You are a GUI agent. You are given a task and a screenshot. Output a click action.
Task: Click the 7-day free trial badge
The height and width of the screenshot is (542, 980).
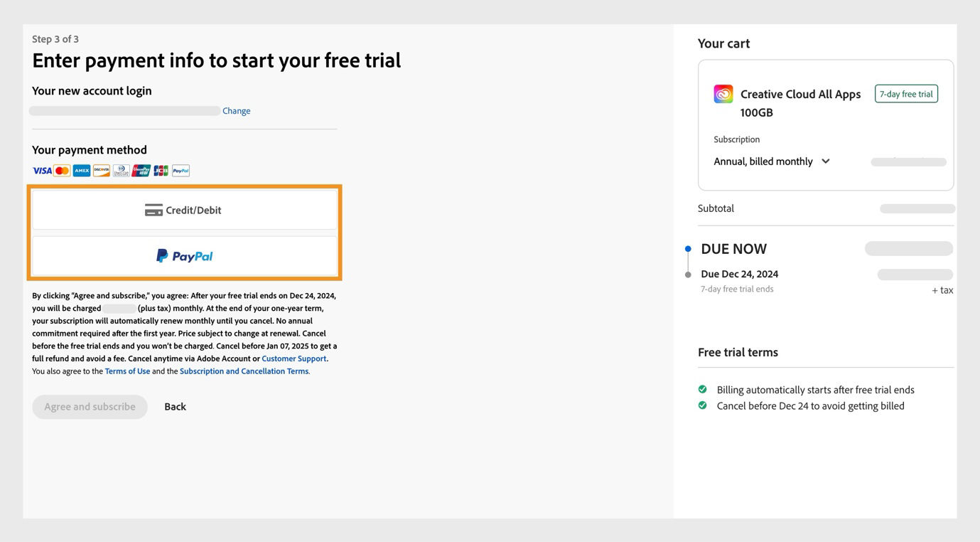906,94
